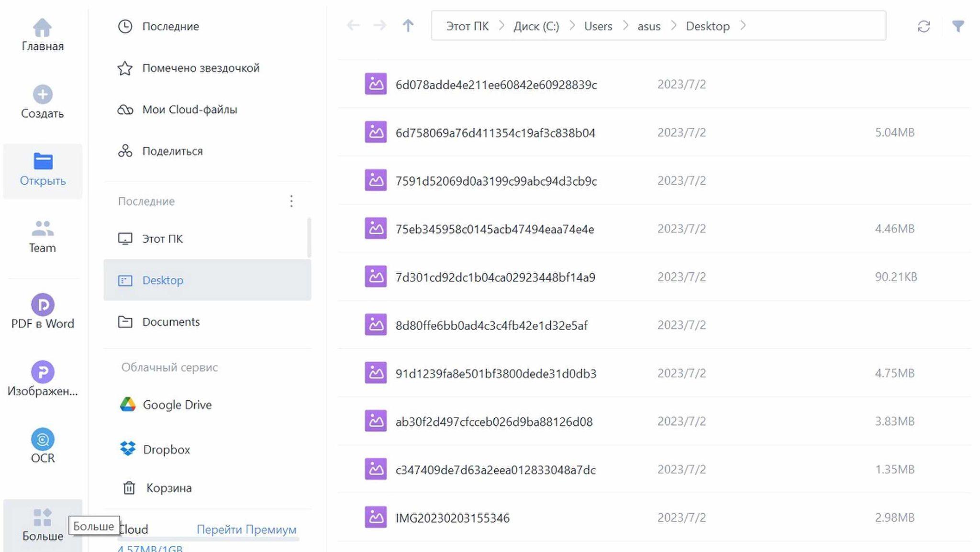980x552 pixels.
Task: Click the Создать plus icon
Action: click(x=43, y=94)
